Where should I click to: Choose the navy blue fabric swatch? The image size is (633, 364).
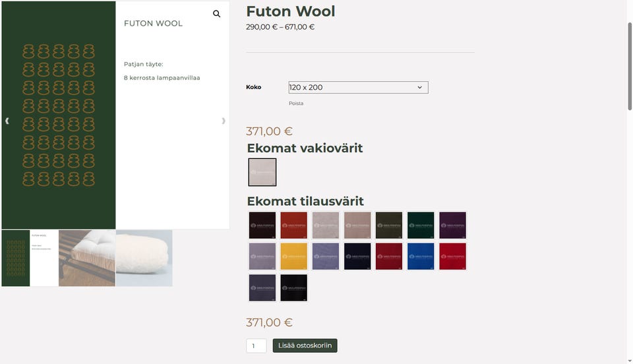(357, 257)
